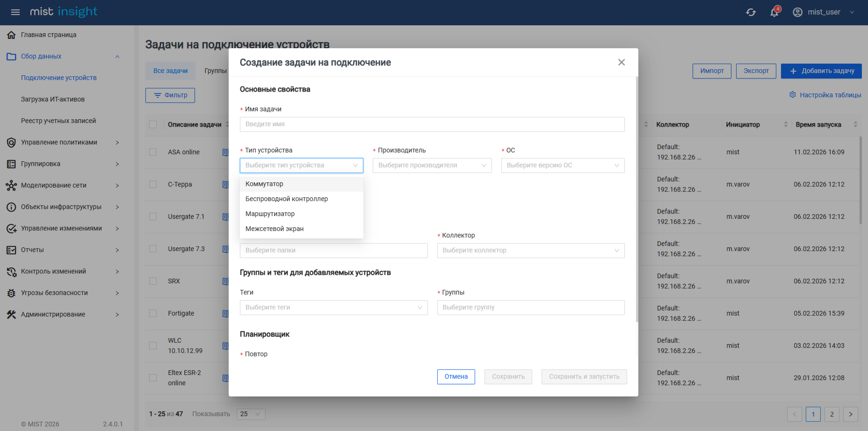Open notifications bell icon

(774, 12)
